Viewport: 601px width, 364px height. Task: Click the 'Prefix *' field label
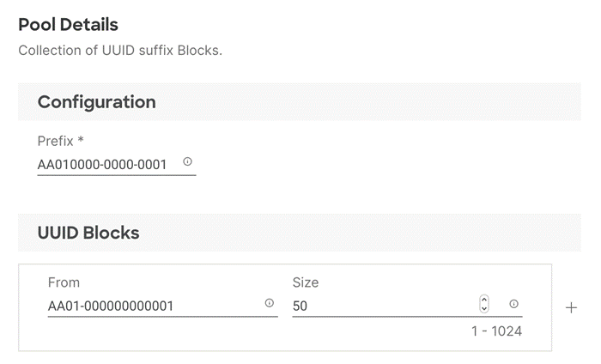click(60, 141)
